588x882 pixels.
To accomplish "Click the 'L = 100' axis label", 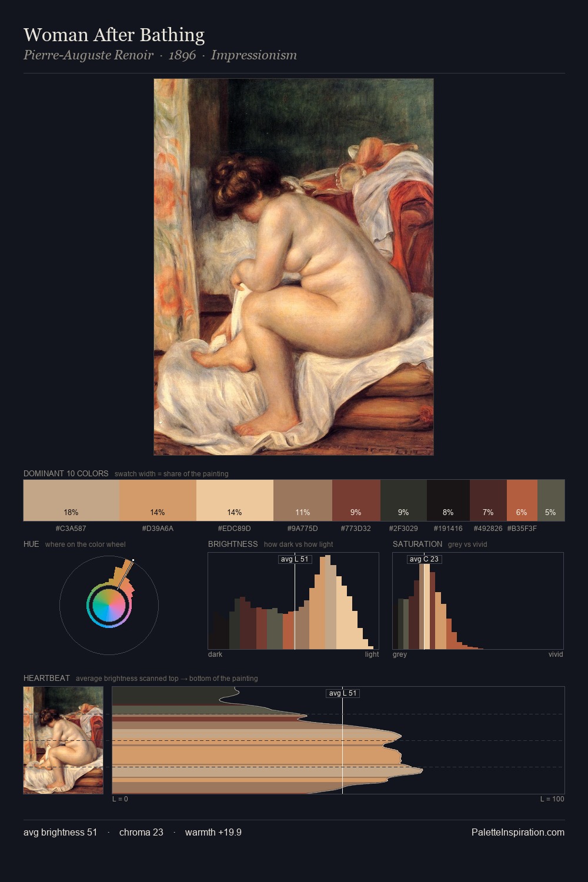I will click(552, 799).
